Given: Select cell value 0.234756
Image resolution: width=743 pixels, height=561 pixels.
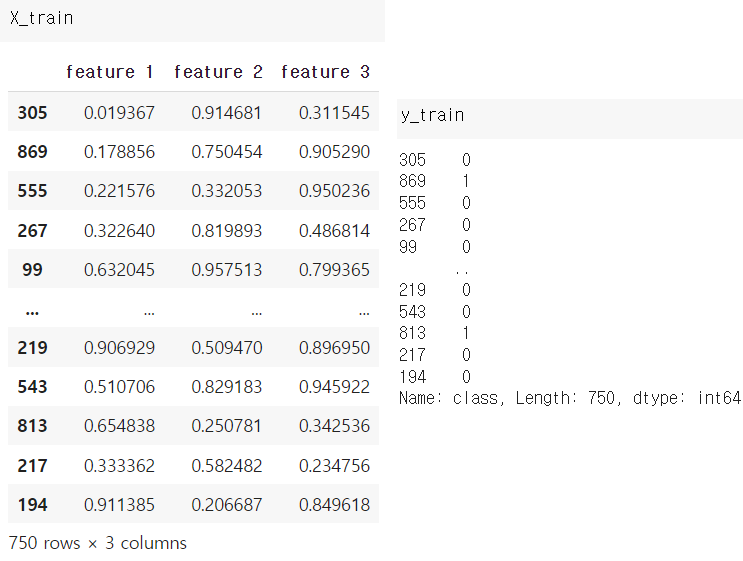Looking at the screenshot, I should 334,466.
